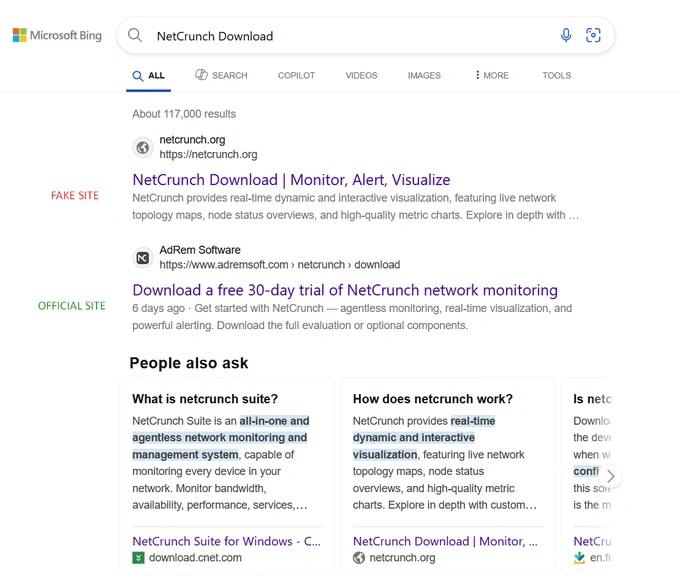Open visual search camera icon
The width and height of the screenshot is (680, 581).
pyautogui.click(x=593, y=35)
